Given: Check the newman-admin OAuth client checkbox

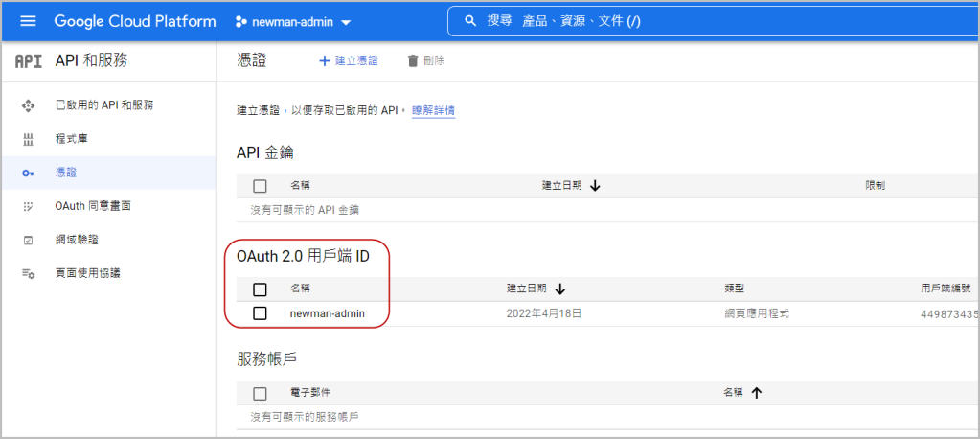Looking at the screenshot, I should coord(260,313).
